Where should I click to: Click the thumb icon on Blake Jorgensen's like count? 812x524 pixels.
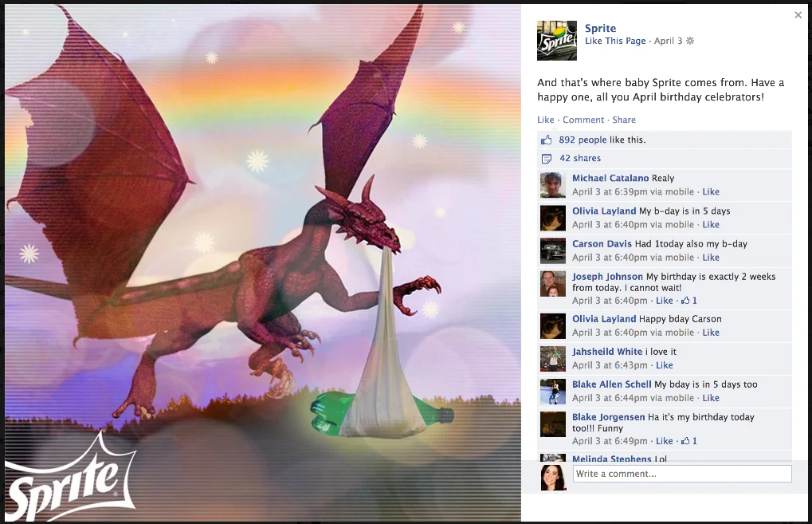tap(684, 440)
